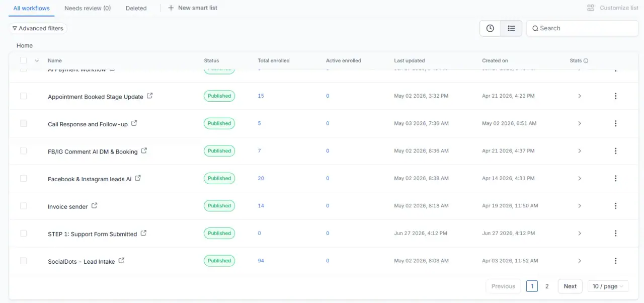Click the Advanced filters button
This screenshot has width=644, height=303.
tap(38, 29)
